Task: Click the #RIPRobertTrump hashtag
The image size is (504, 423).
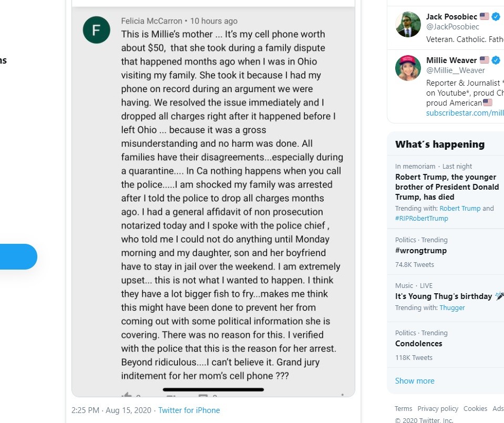Action: [x=421, y=218]
